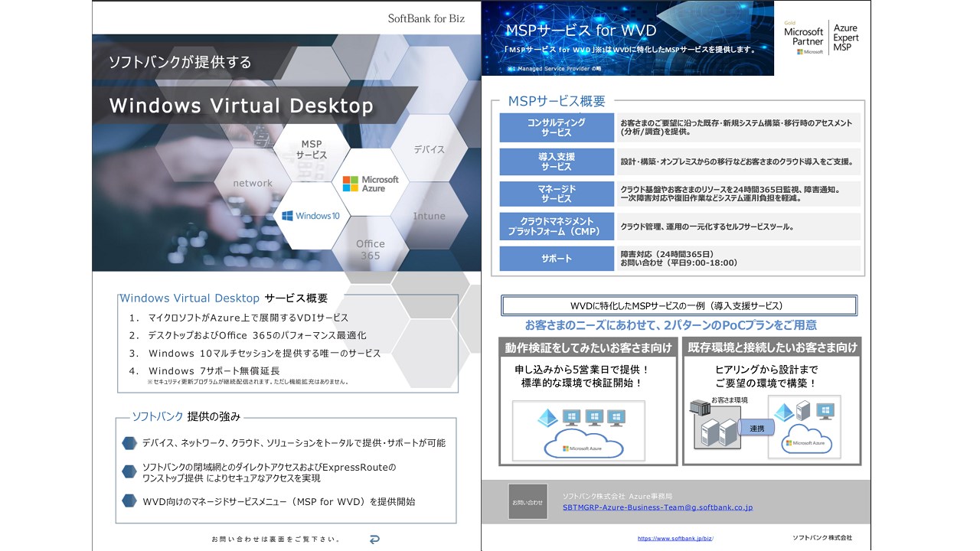Click the 連携 arrow in the diagram
This screenshot has width=980, height=551.
[758, 429]
